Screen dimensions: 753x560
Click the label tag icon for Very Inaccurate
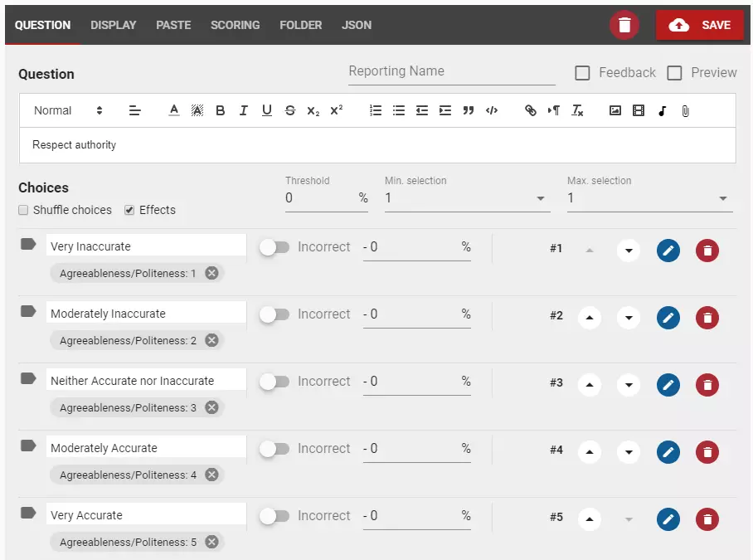point(28,244)
